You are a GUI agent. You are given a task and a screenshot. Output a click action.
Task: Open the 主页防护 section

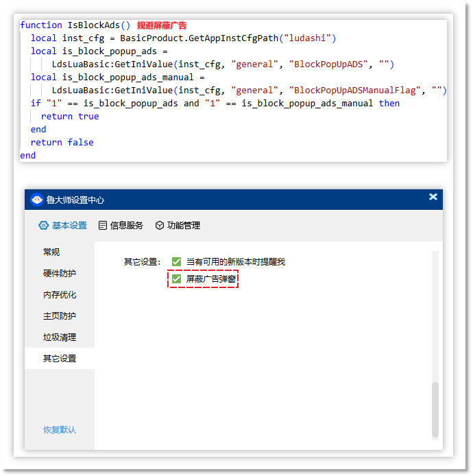[x=60, y=316]
